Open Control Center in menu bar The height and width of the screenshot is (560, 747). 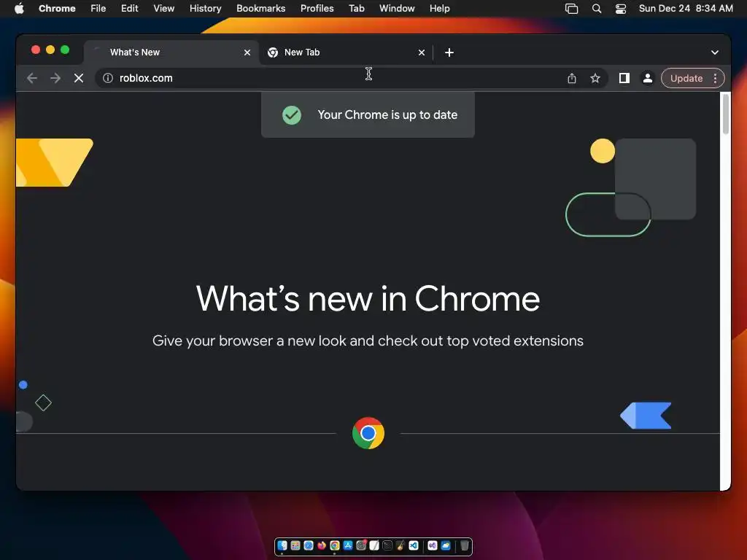tap(621, 9)
